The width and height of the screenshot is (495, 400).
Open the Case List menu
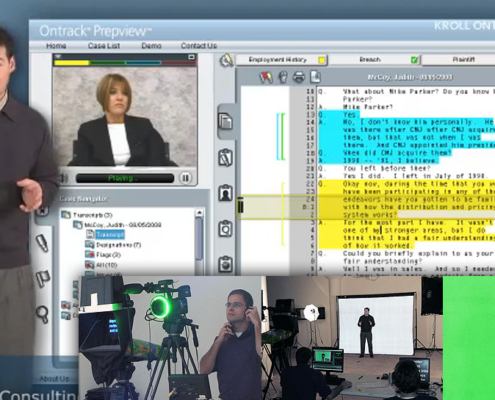(104, 46)
